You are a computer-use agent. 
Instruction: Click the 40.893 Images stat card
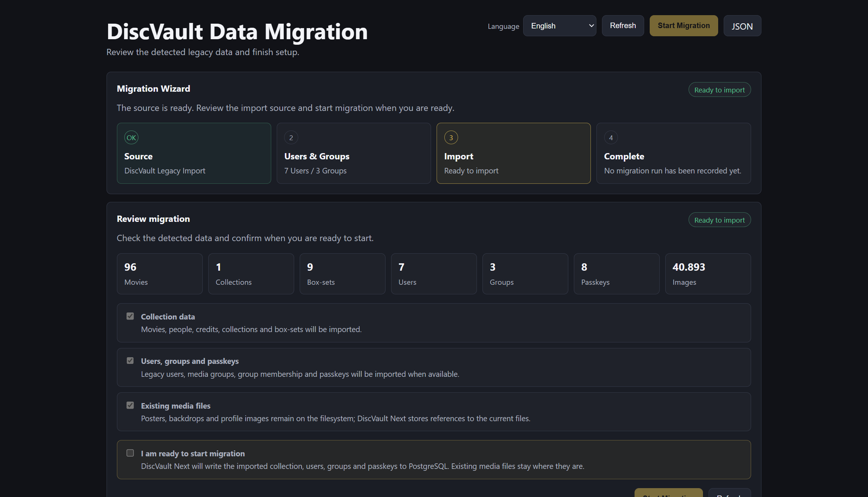[708, 274]
